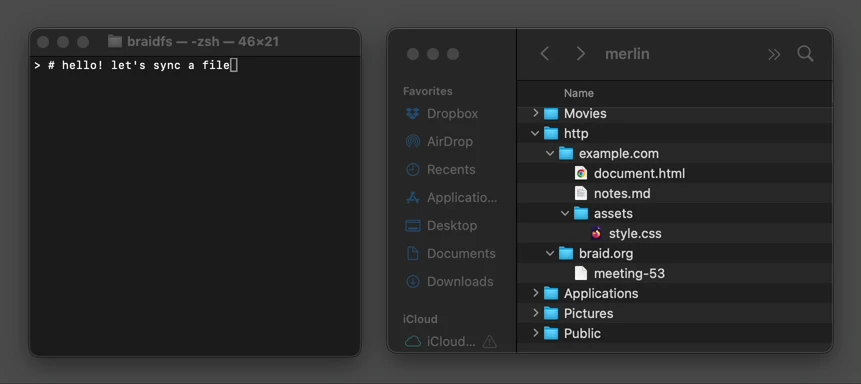Collapse the http folder
This screenshot has height=384, width=861.
[x=535, y=133]
